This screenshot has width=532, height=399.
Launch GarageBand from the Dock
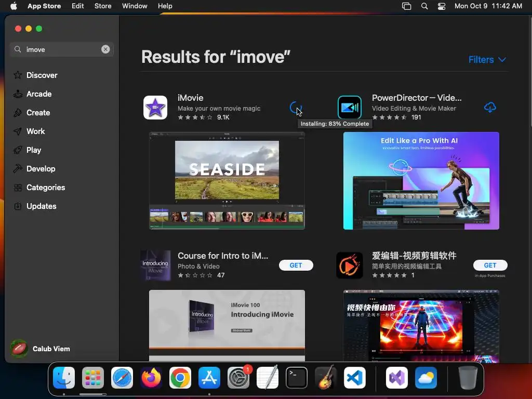click(326, 378)
